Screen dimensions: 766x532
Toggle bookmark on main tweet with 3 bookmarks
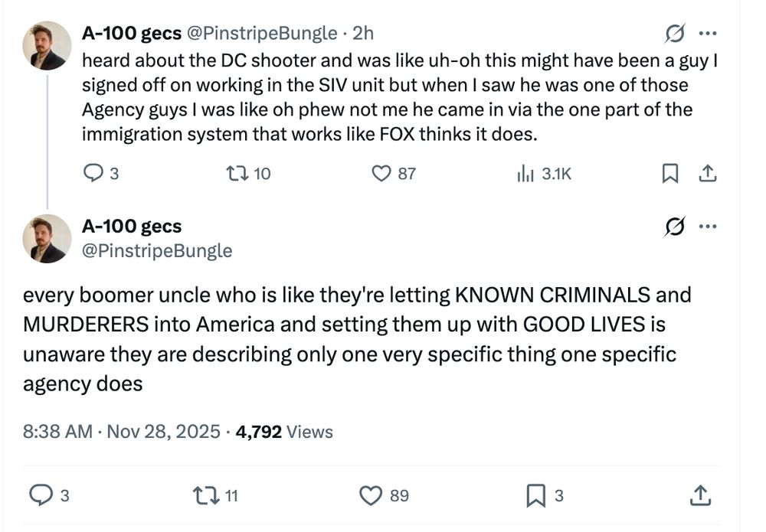click(x=536, y=496)
